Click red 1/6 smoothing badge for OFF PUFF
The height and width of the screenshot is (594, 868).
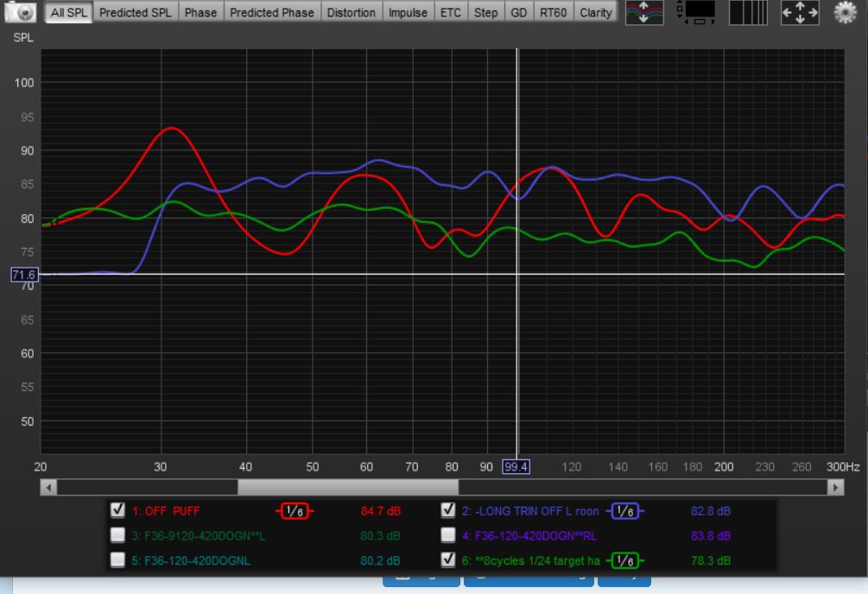tap(295, 511)
